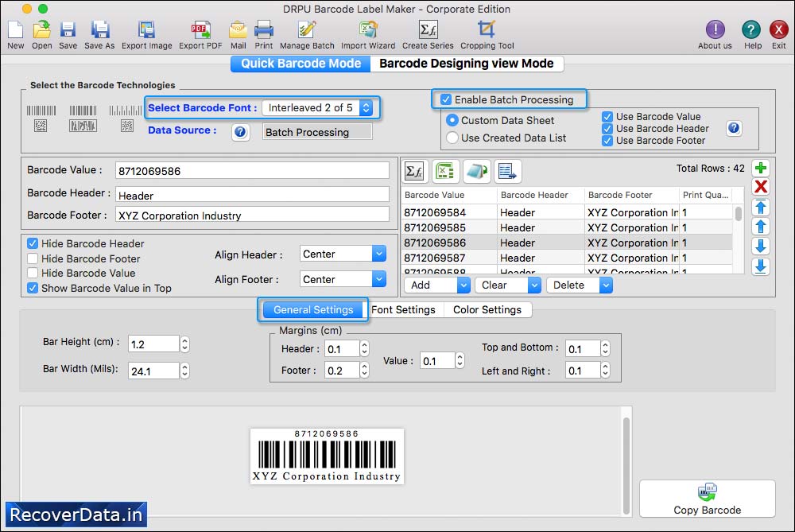
Task: Click the barcode preview scrollbar
Action: click(626, 464)
